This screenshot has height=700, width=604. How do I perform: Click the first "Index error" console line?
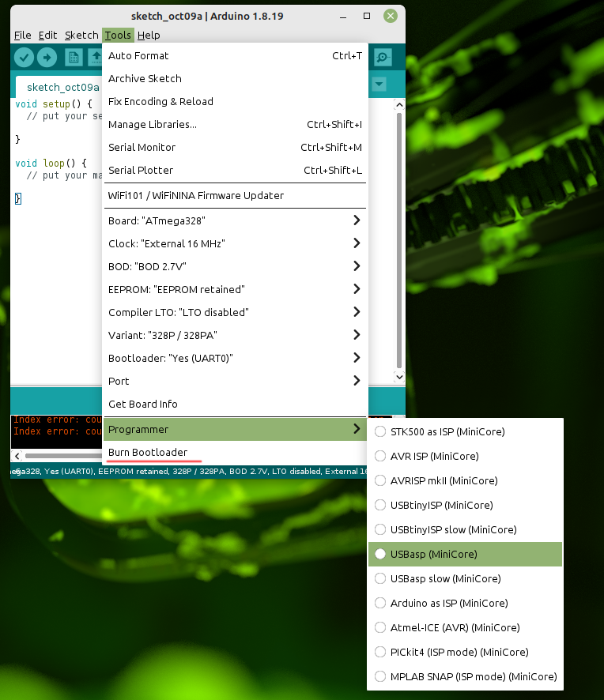pyautogui.click(x=58, y=420)
